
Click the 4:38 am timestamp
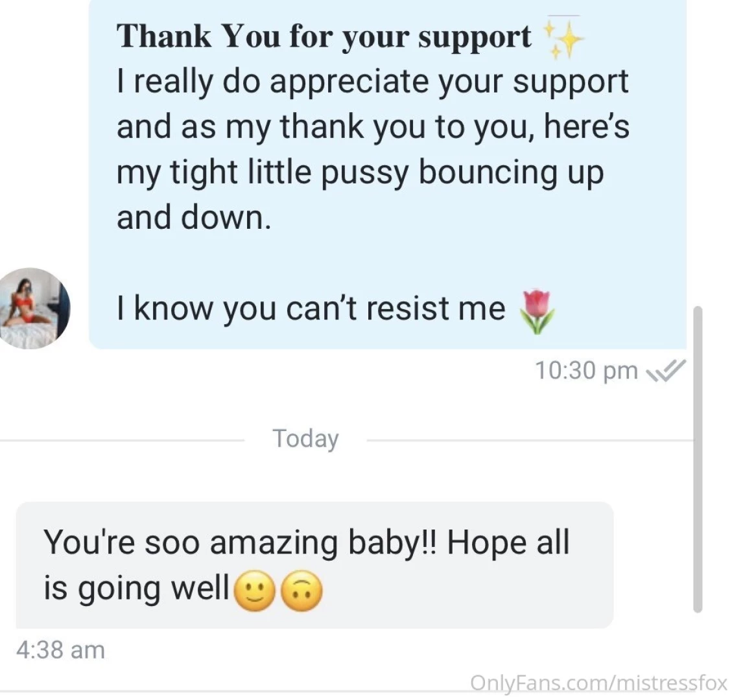[60, 649]
